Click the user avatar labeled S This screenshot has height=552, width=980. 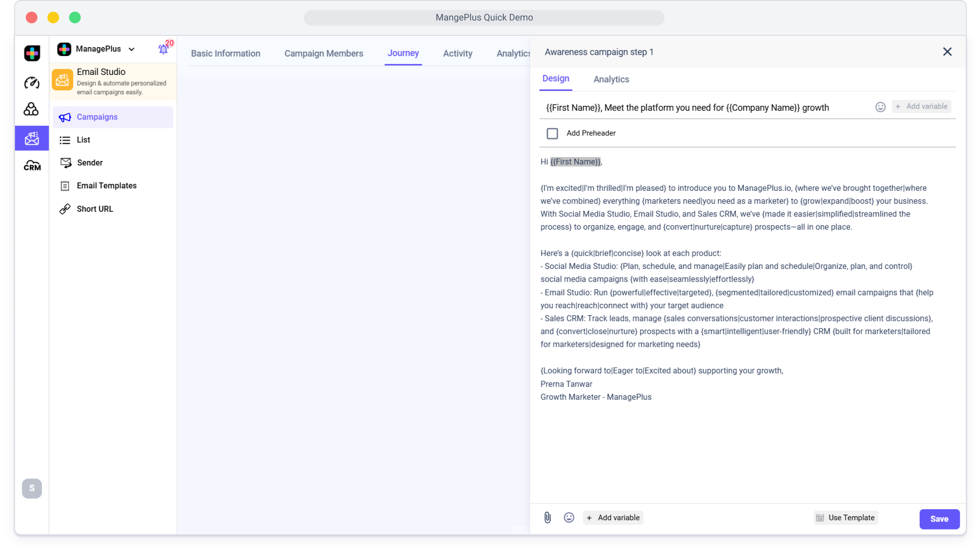click(x=32, y=488)
